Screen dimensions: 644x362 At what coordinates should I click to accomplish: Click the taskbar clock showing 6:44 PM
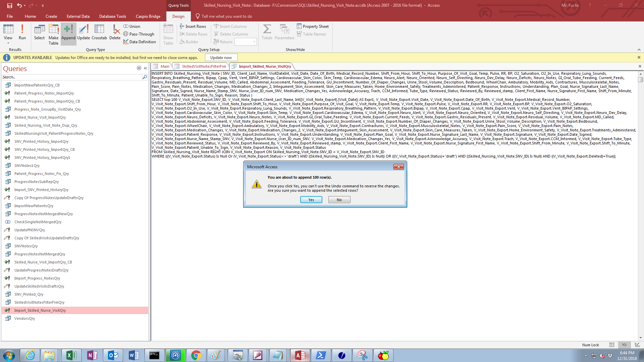coord(627,355)
